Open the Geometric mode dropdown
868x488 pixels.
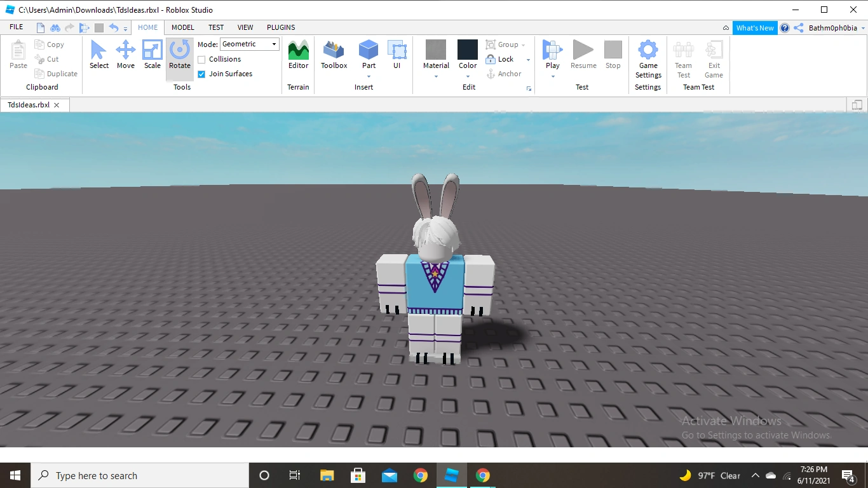point(275,44)
